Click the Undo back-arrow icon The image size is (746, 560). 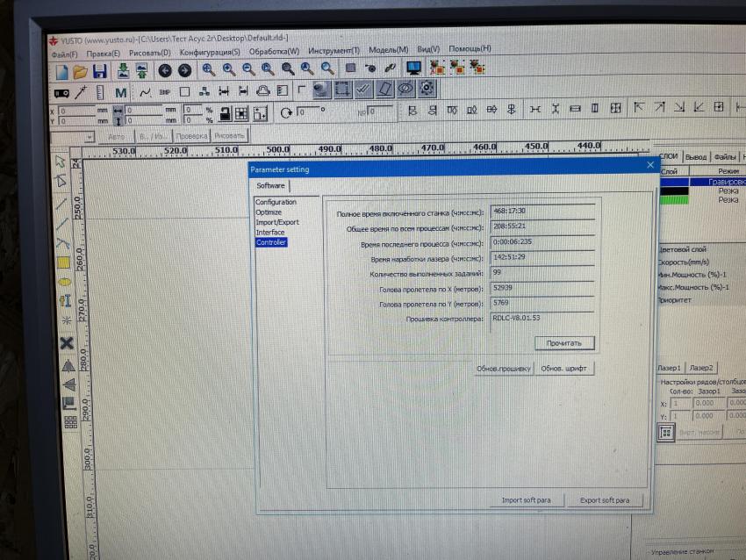(x=164, y=71)
